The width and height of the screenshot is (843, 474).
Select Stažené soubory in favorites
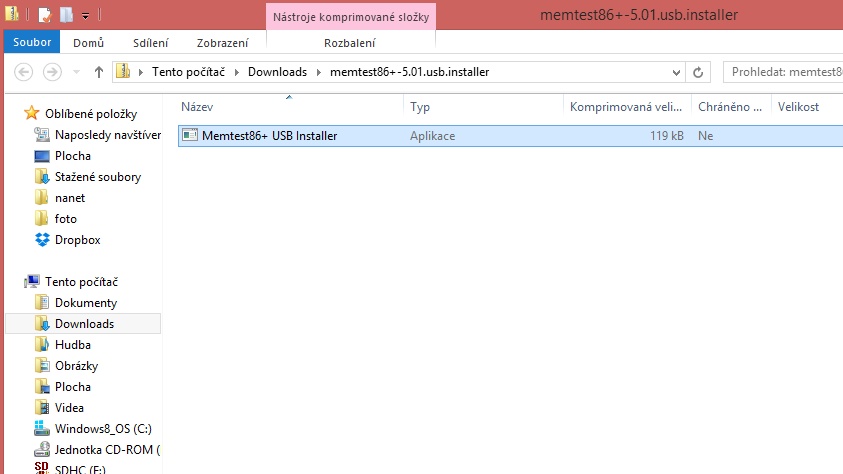coord(97,177)
